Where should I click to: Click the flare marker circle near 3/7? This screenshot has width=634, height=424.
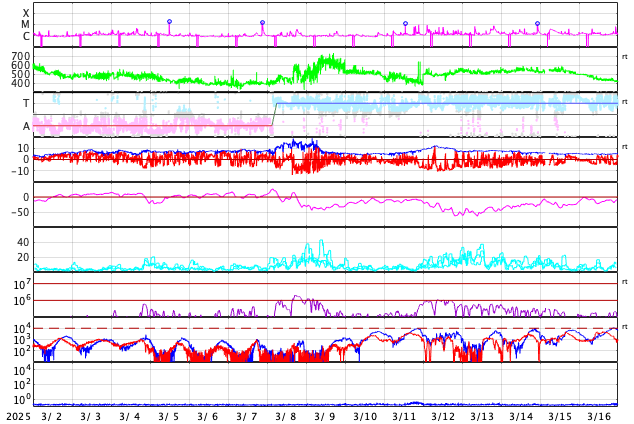point(262,23)
